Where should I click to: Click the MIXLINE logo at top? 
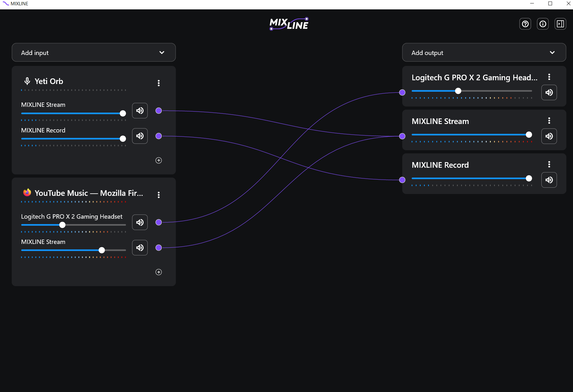[289, 24]
